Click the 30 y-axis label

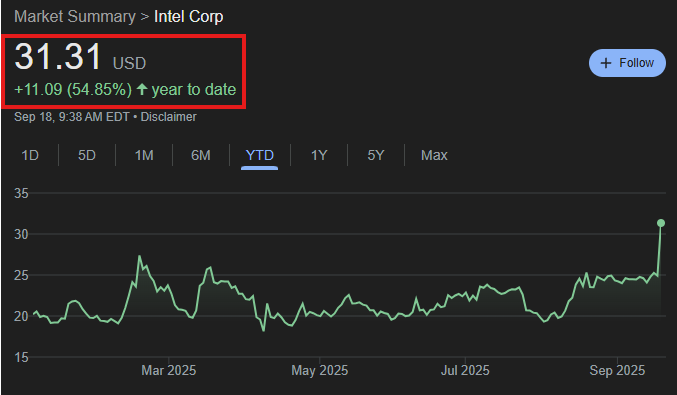click(21, 234)
